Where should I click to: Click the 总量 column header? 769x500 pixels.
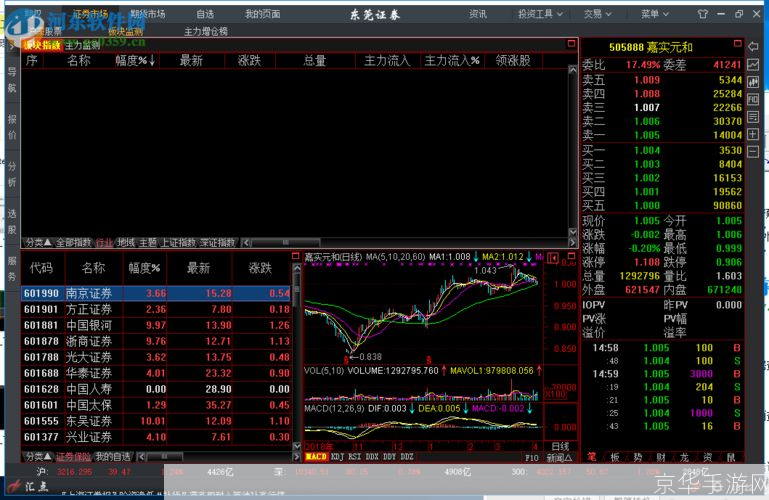pyautogui.click(x=315, y=60)
